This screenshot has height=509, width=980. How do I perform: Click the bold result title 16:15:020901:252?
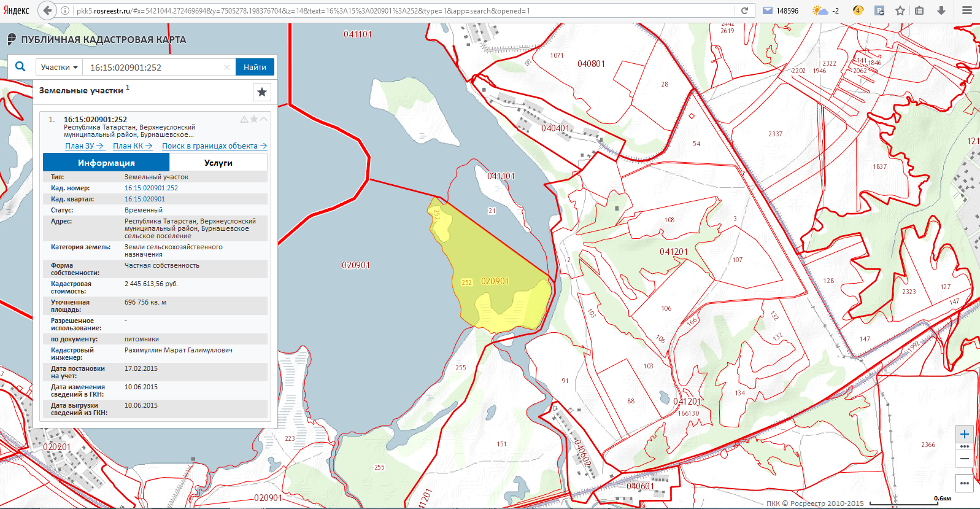pos(95,120)
